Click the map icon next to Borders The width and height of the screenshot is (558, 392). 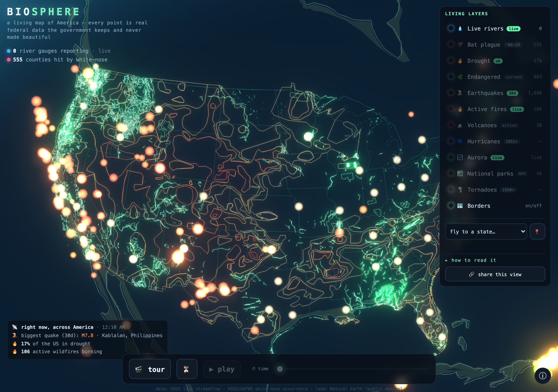click(460, 206)
